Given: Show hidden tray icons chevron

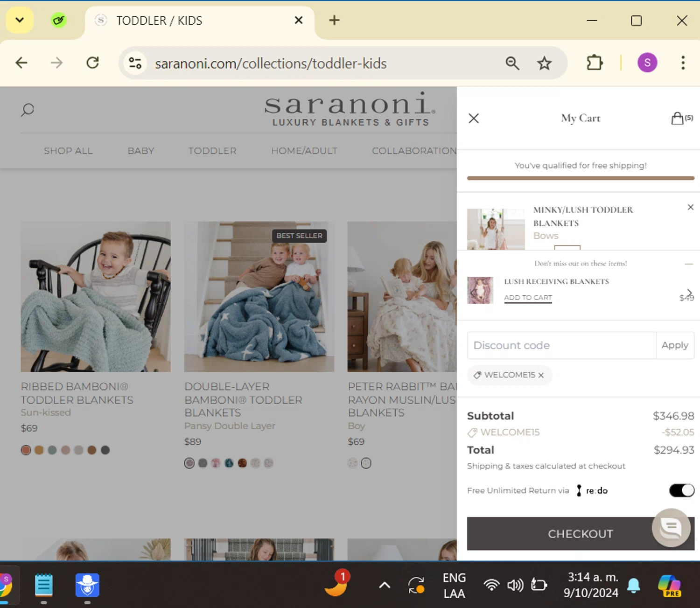Looking at the screenshot, I should (x=385, y=585).
